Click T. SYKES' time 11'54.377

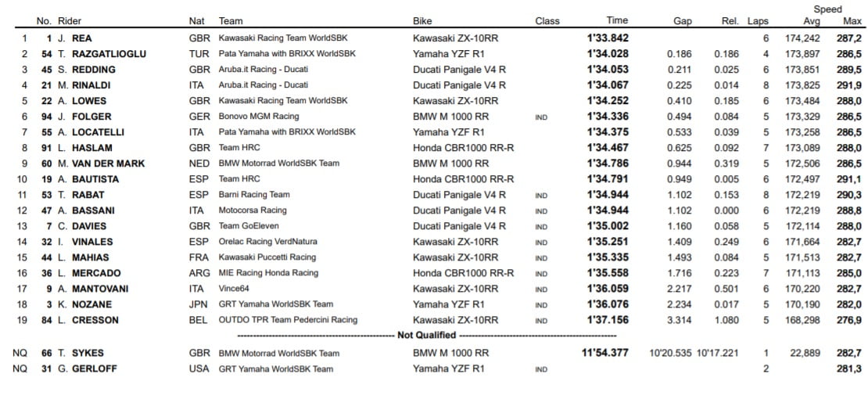(604, 353)
